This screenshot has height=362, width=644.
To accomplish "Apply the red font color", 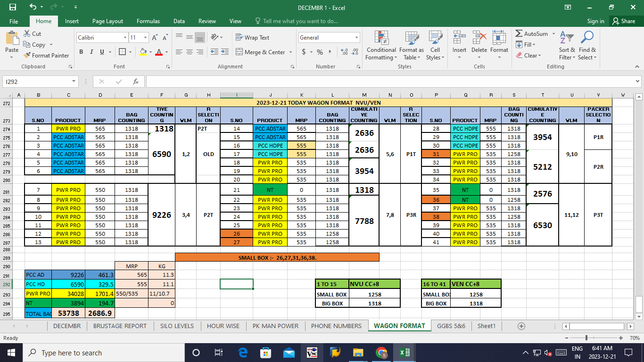I will coord(159,52).
